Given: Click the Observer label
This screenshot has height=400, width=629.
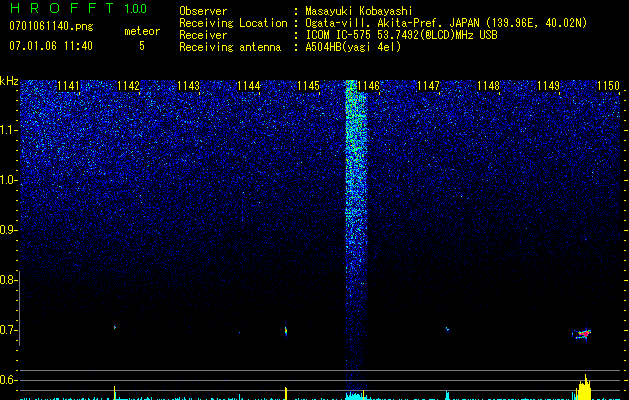Looking at the screenshot, I should (203, 11).
